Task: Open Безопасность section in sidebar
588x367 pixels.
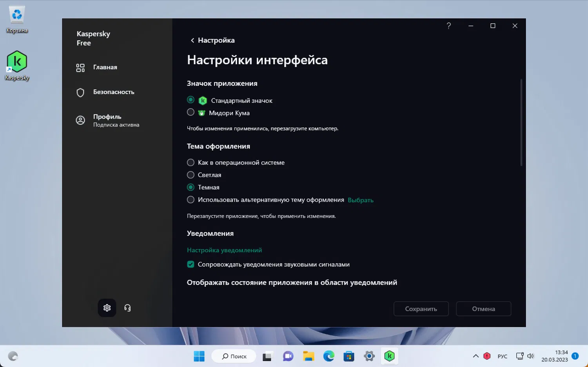Action: [114, 92]
